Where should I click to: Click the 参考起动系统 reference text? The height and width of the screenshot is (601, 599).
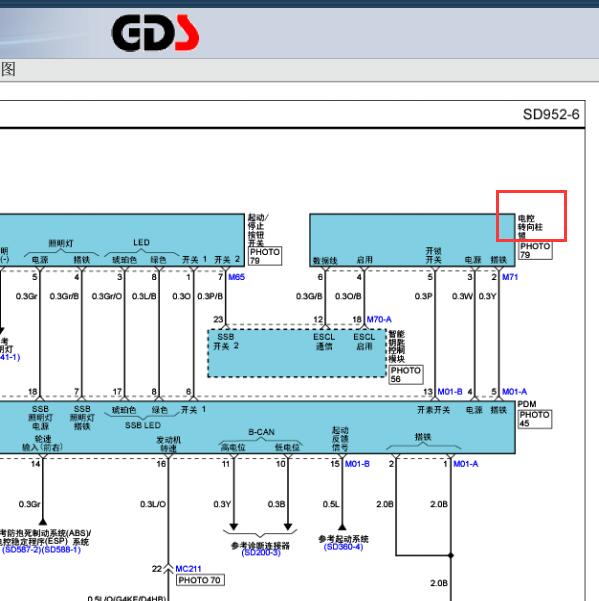pos(343,539)
